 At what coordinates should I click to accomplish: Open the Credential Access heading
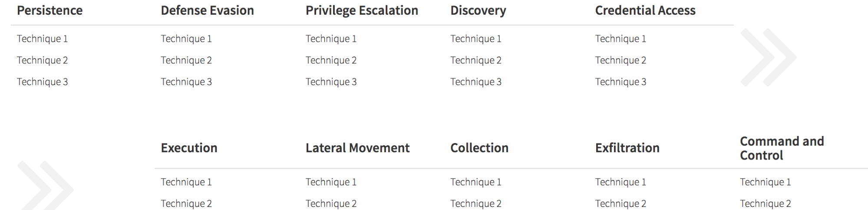pos(645,10)
